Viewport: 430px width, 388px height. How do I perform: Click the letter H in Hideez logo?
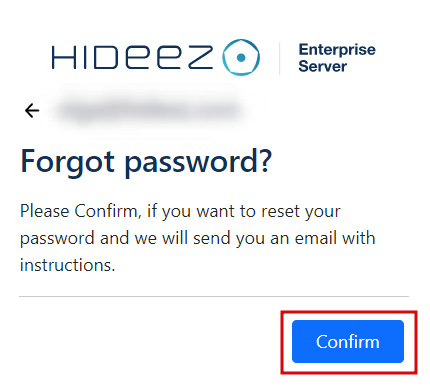tap(65, 57)
